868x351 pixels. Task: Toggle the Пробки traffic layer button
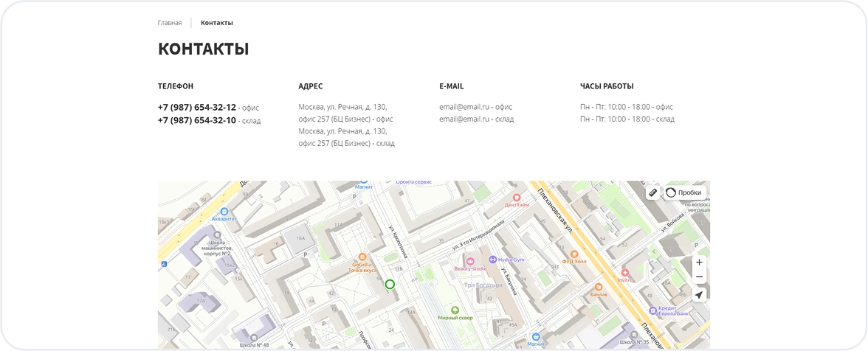(x=685, y=193)
